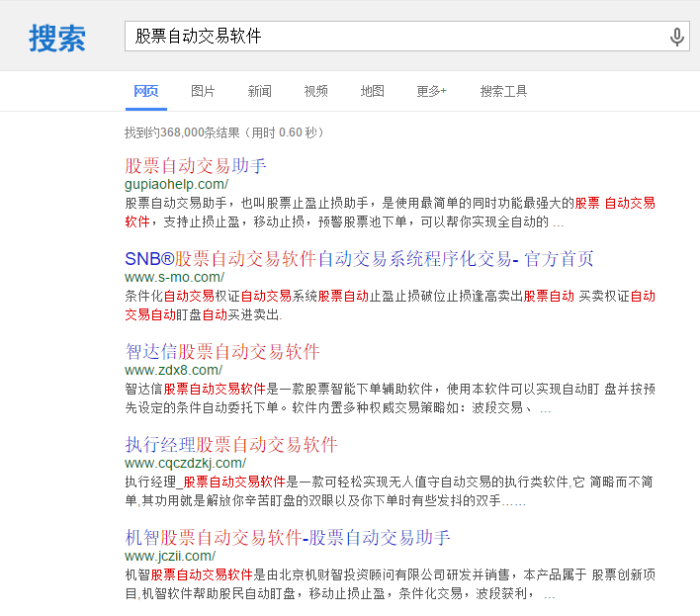Go to the 视频 tab
This screenshot has width=700, height=616.
click(315, 91)
